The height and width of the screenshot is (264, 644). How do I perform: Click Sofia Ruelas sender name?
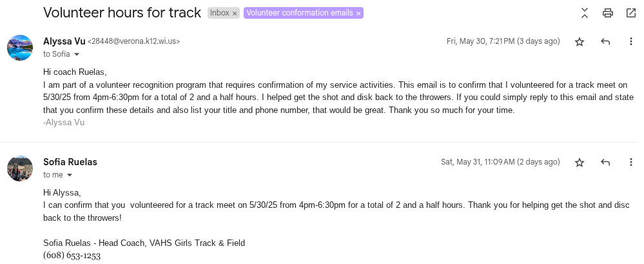pos(70,162)
